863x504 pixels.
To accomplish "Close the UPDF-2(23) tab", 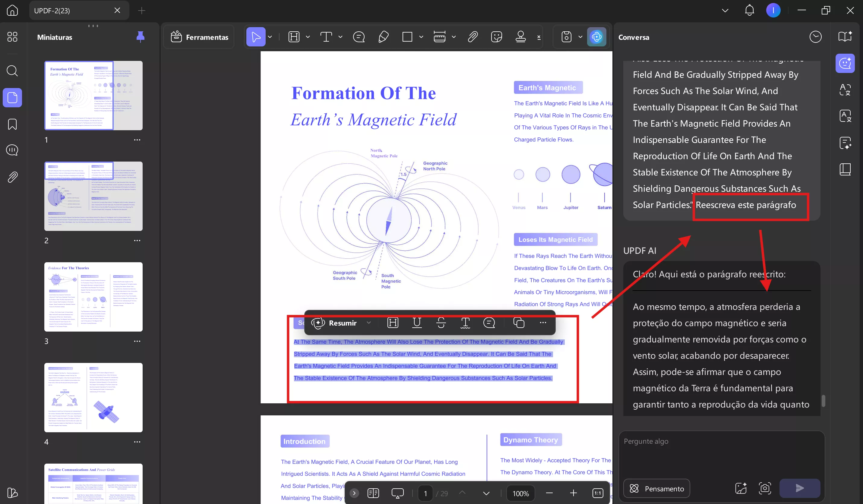I will click(117, 10).
